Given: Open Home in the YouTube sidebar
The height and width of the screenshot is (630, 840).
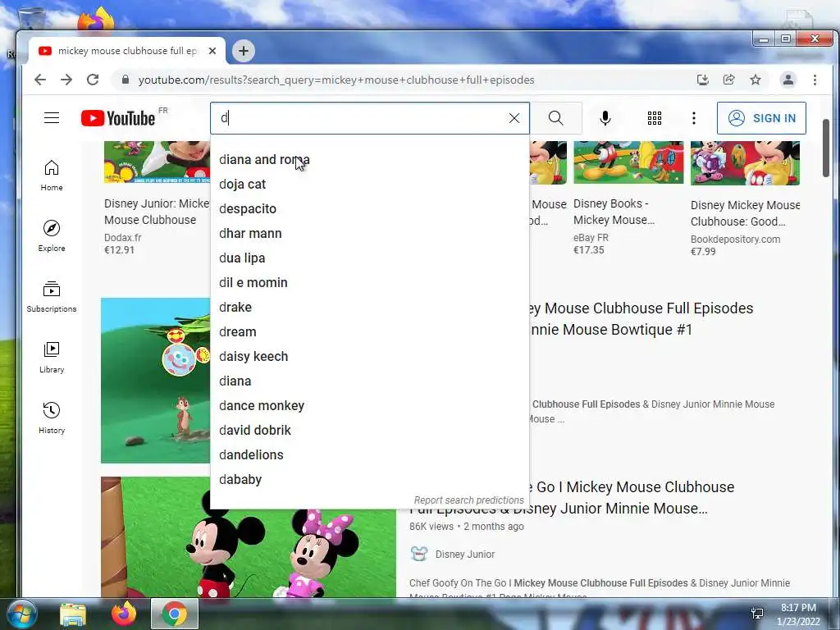Looking at the screenshot, I should point(52,176).
